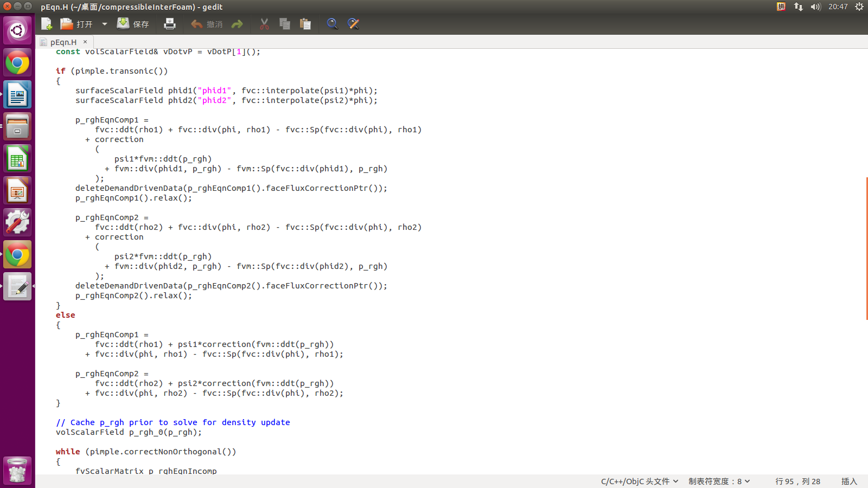Print the document using printer icon

(170, 24)
